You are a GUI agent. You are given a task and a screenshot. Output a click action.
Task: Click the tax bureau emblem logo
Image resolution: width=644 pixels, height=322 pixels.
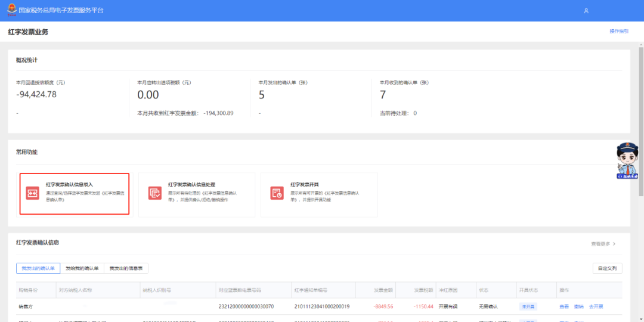pos(11,10)
